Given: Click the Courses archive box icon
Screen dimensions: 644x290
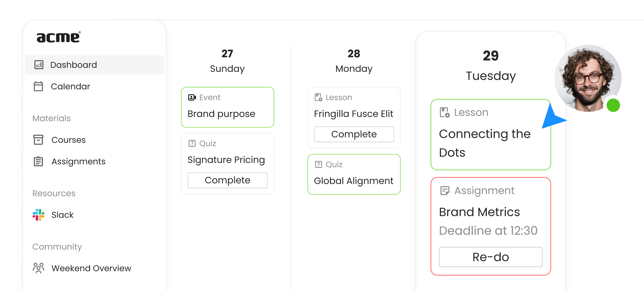Looking at the screenshot, I should click(38, 140).
